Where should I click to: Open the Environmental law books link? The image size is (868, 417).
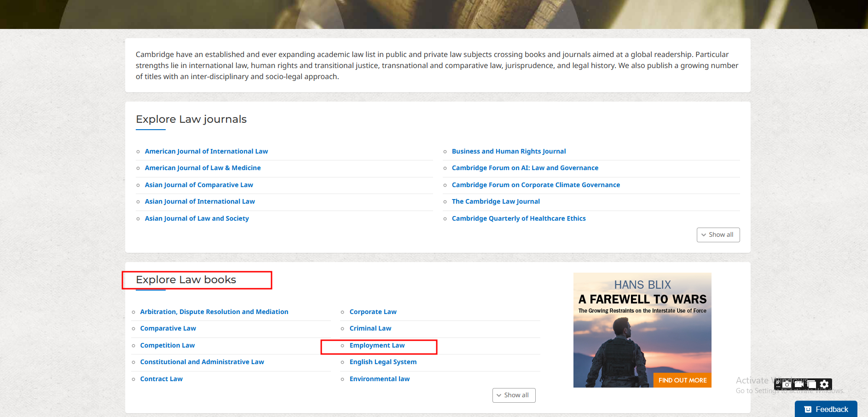point(379,379)
